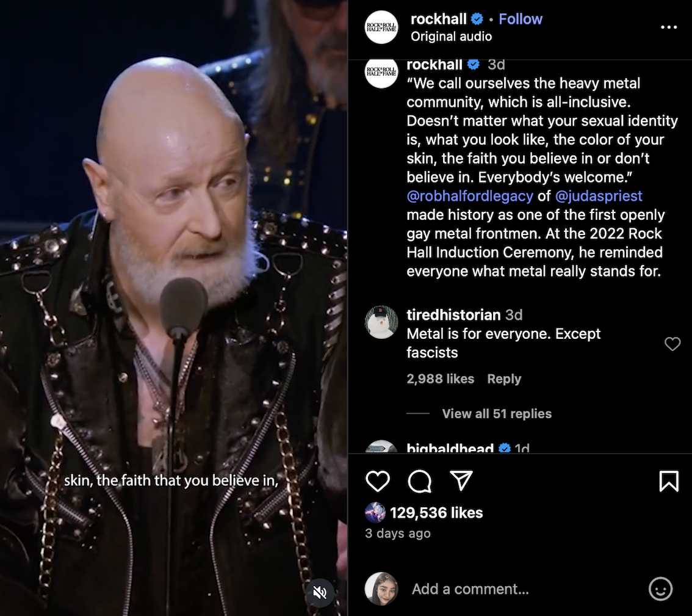Save post using bookmark icon
The image size is (692, 616).
669,481
